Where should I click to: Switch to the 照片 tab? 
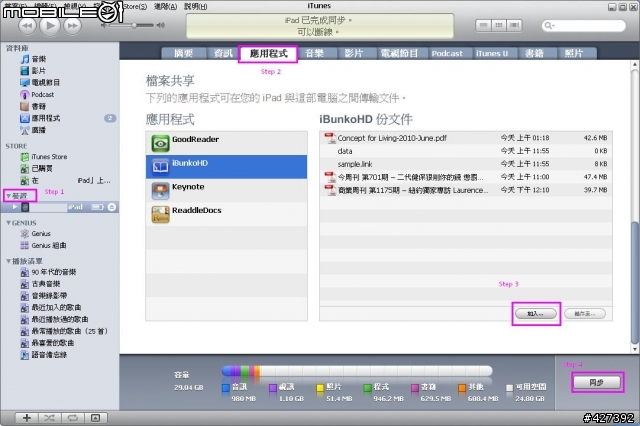point(573,53)
